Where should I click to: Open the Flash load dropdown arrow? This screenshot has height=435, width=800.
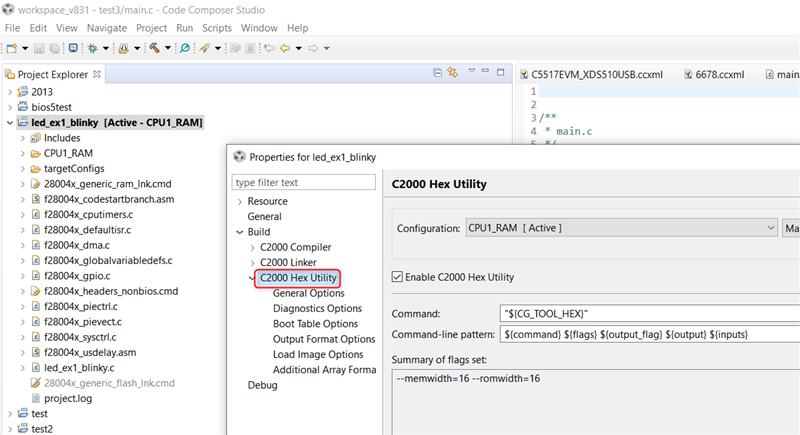pyautogui.click(x=137, y=48)
